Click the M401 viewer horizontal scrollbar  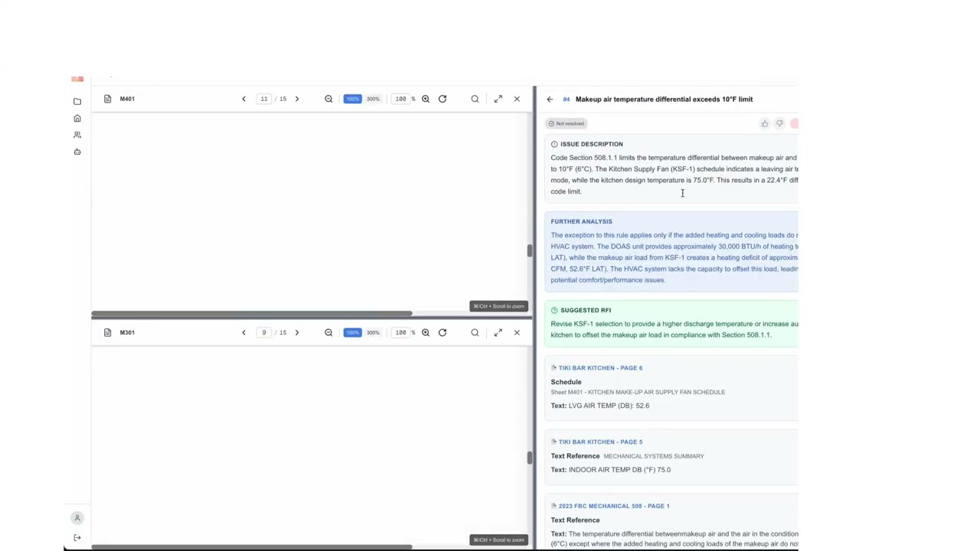[252, 314]
